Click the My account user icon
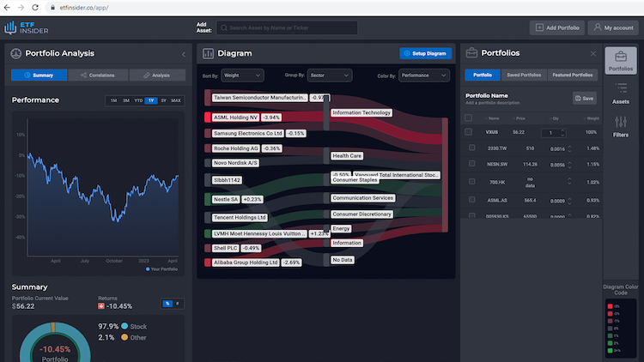The image size is (644, 362). pos(598,27)
